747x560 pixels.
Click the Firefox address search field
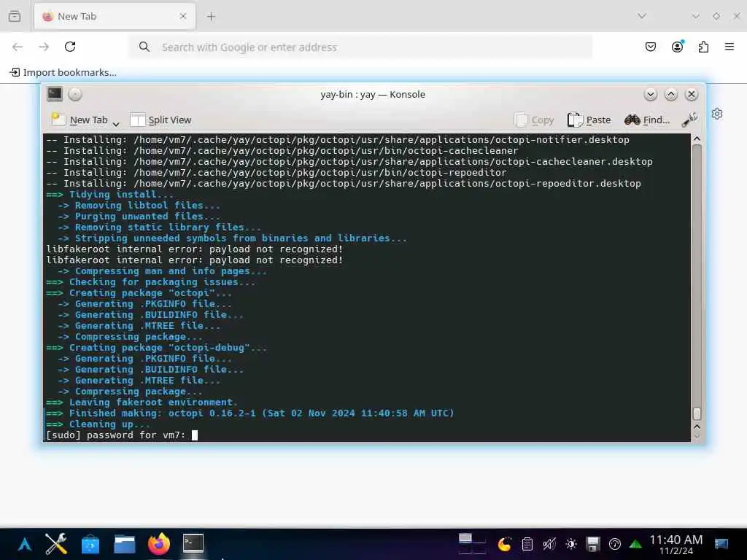coord(360,47)
